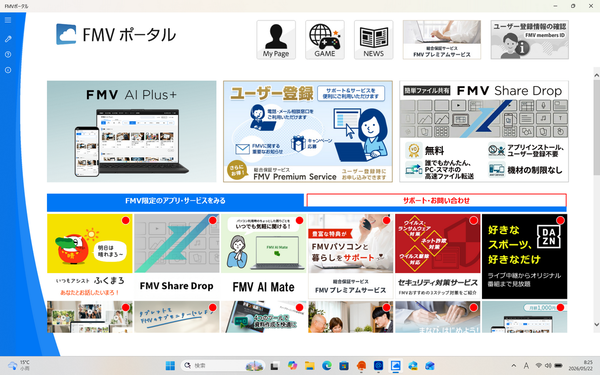Screen dimensions: 600x375
Task: Open the DAZN sports tile
Action: coord(525,256)
